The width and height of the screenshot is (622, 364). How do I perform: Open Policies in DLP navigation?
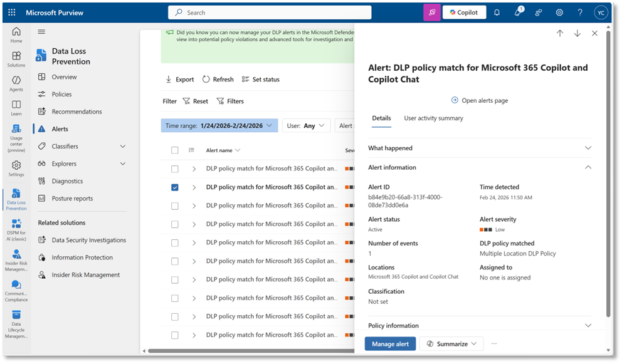tap(61, 95)
